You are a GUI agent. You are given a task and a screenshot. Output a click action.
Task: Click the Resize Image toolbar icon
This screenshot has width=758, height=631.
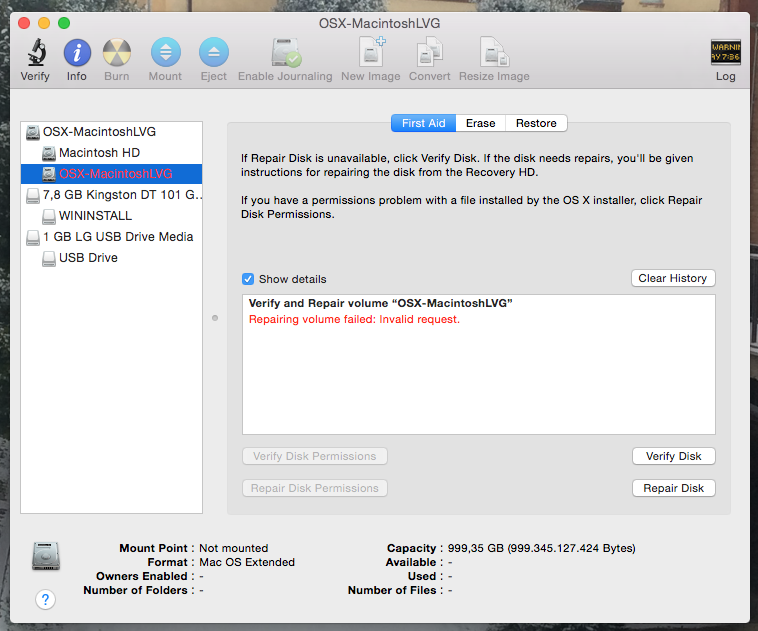pos(495,52)
